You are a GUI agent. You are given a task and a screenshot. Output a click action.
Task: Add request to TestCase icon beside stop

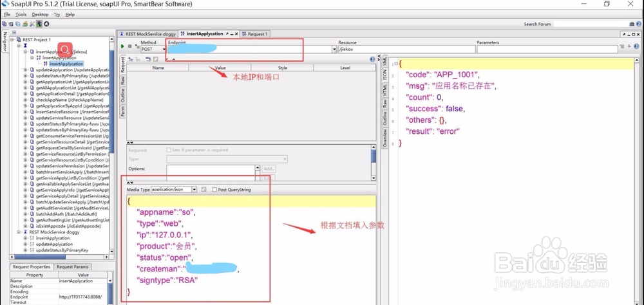(x=137, y=46)
